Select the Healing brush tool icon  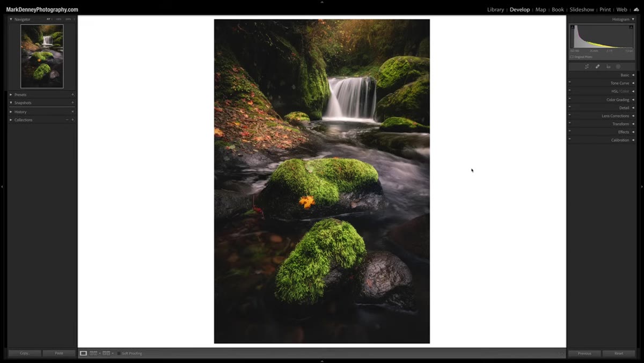coord(597,67)
